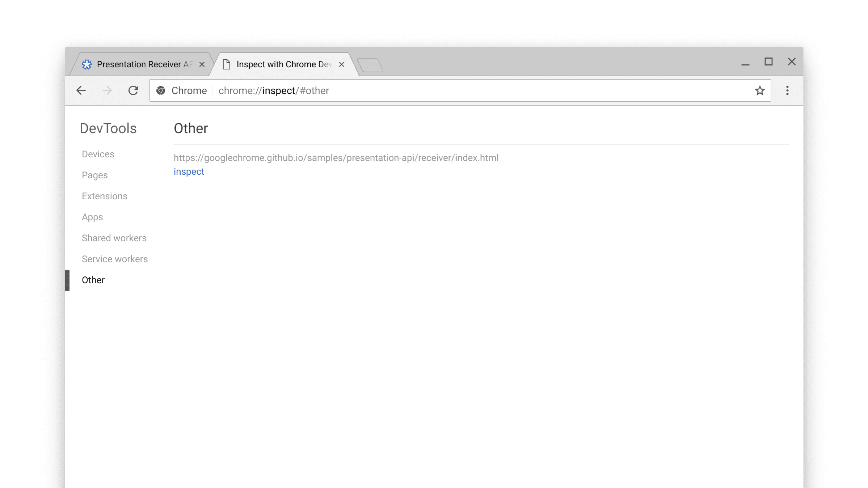Click the reload page icon
This screenshot has width=868, height=488.
coord(133,90)
